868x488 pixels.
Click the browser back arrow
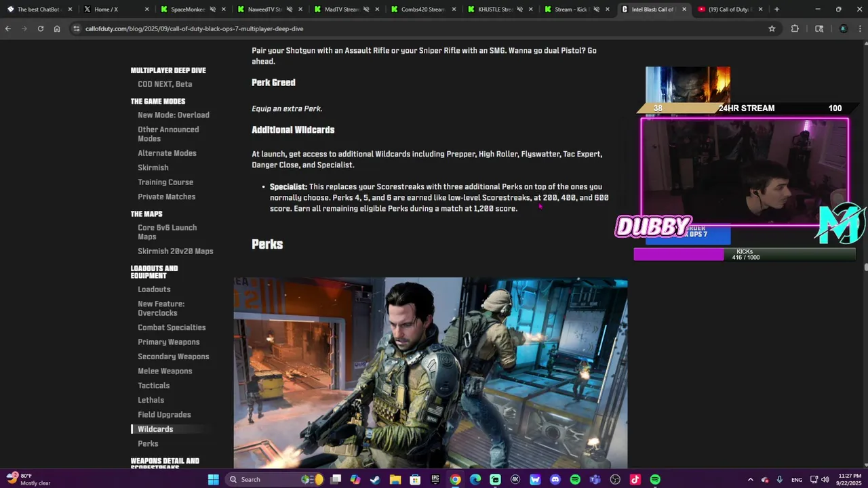8,28
